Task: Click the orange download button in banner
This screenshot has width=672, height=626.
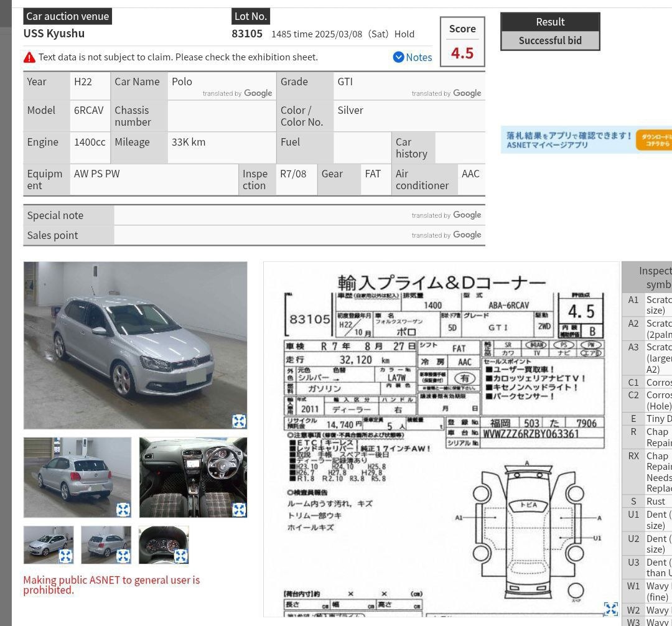Action: pyautogui.click(x=654, y=140)
